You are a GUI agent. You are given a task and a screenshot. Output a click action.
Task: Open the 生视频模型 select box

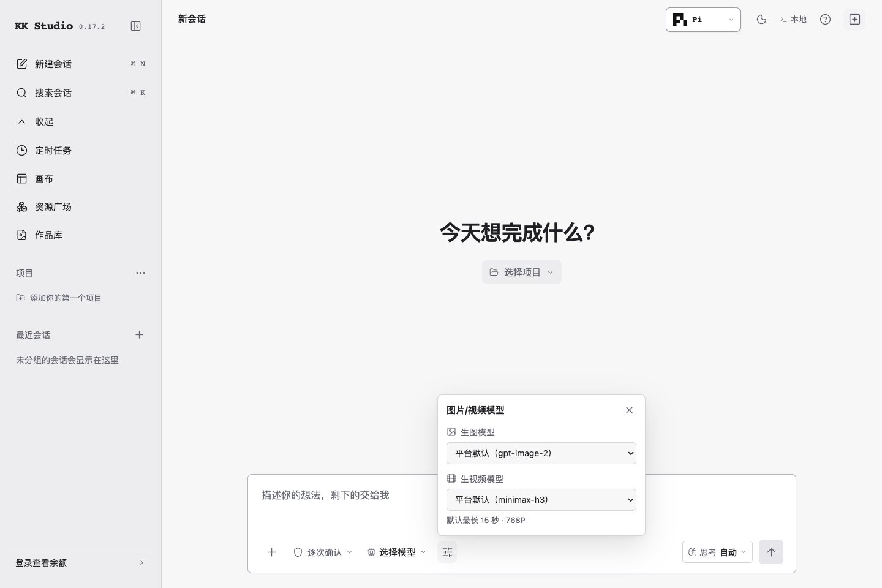(541, 500)
